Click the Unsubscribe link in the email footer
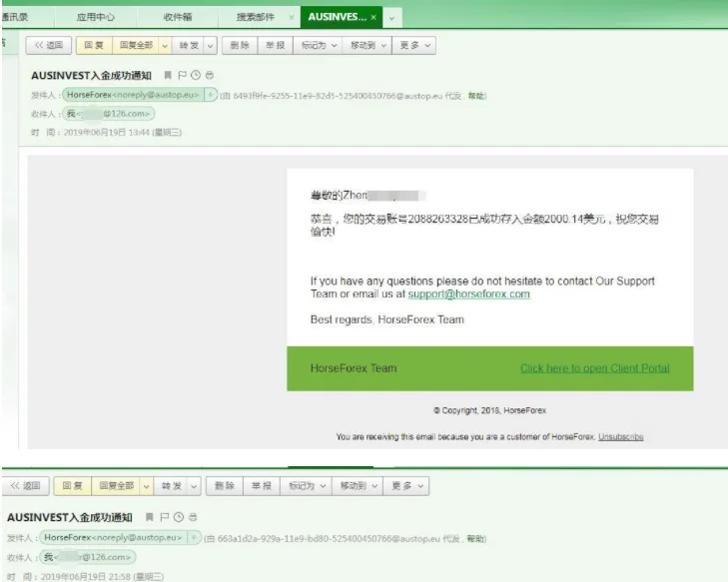Viewport: 728px width, 582px height. (x=620, y=437)
